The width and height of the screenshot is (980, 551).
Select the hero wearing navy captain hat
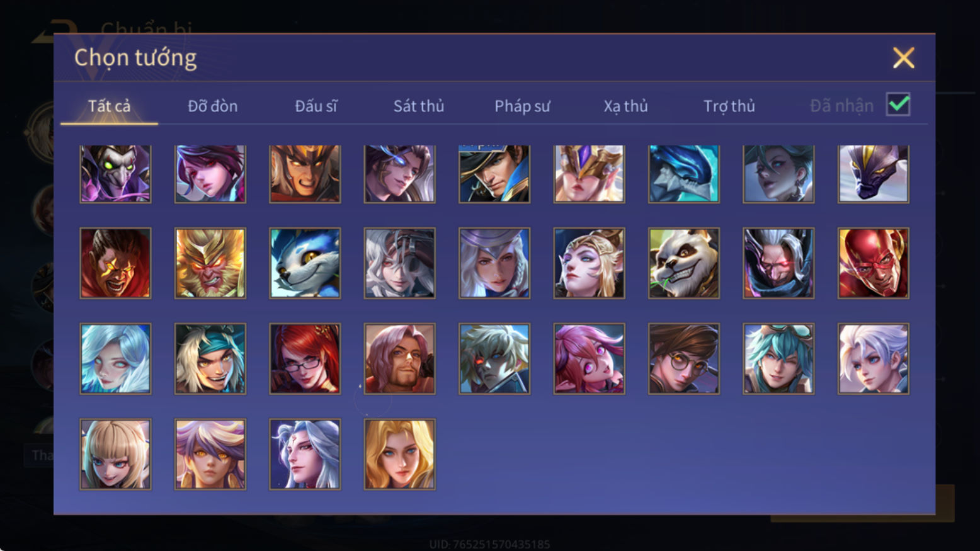(494, 174)
